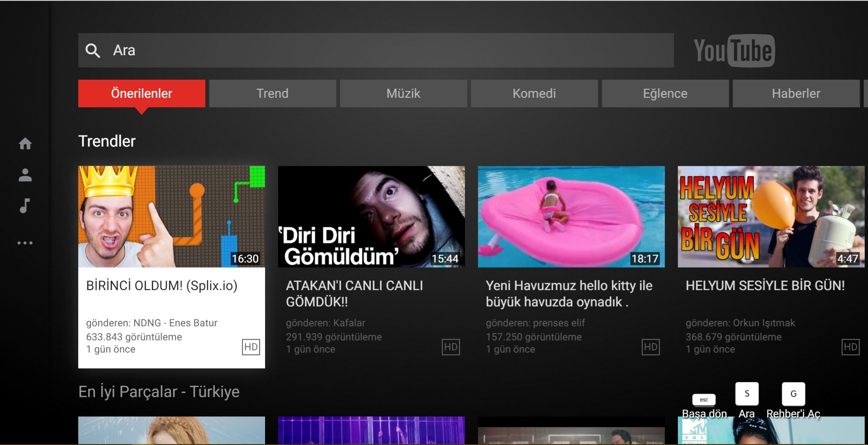Select the highlighted Önerilenler tab
868x445 pixels.
pos(141,94)
